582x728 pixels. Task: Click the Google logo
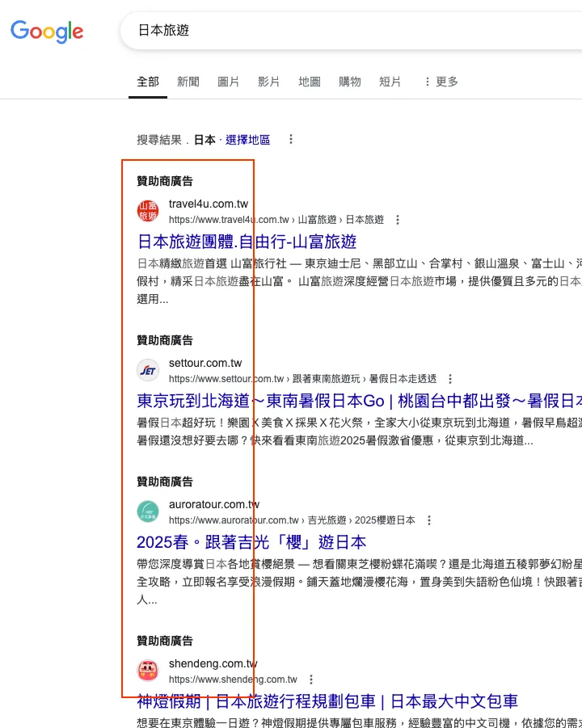[47, 31]
